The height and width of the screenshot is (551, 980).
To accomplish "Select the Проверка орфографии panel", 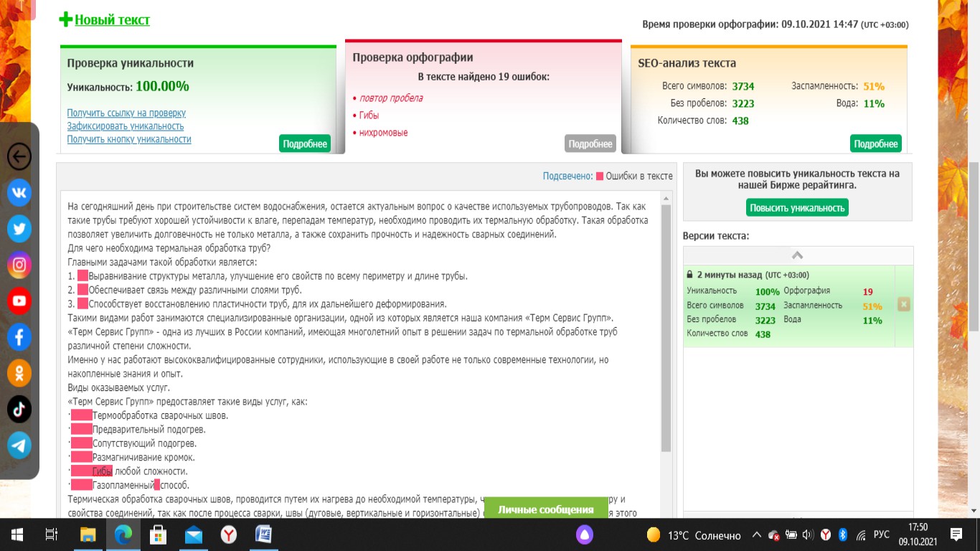I will tap(484, 97).
